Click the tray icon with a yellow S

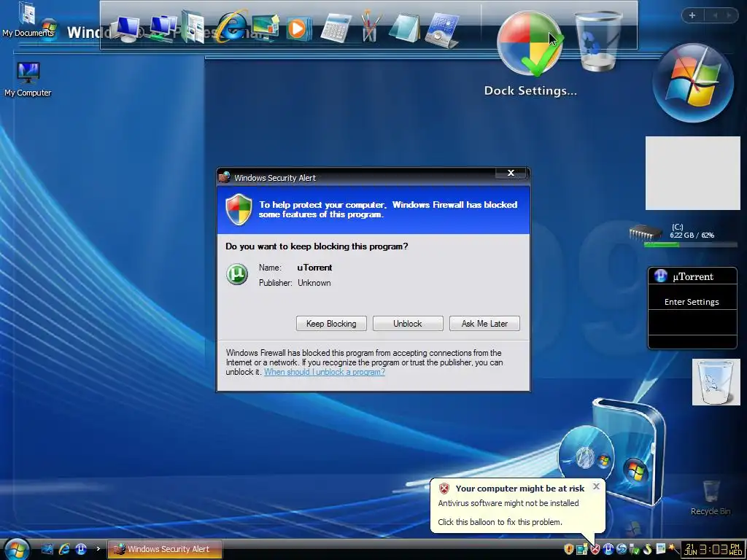647,549
